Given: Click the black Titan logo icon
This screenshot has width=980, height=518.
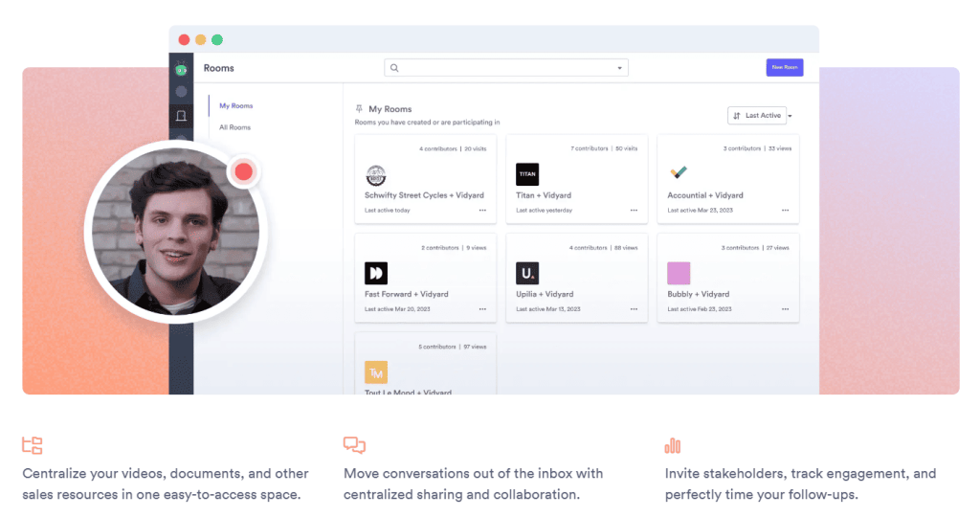Looking at the screenshot, I should click(x=527, y=174).
